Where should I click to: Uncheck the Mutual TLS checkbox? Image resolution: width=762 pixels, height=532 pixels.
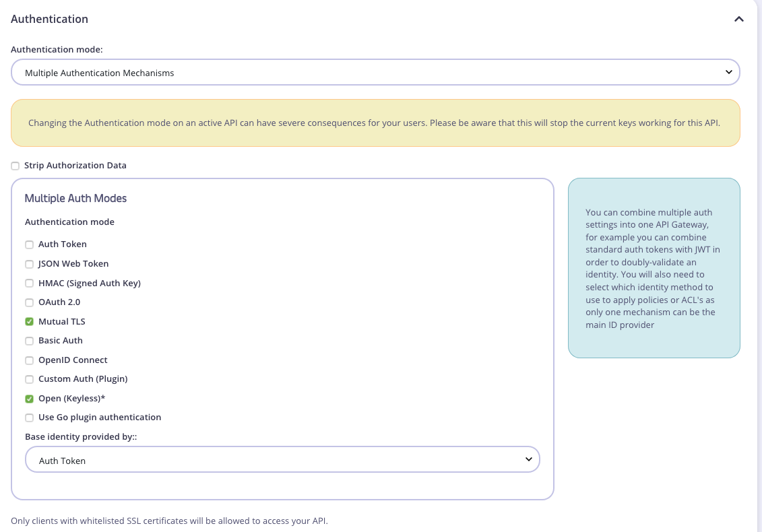[30, 322]
